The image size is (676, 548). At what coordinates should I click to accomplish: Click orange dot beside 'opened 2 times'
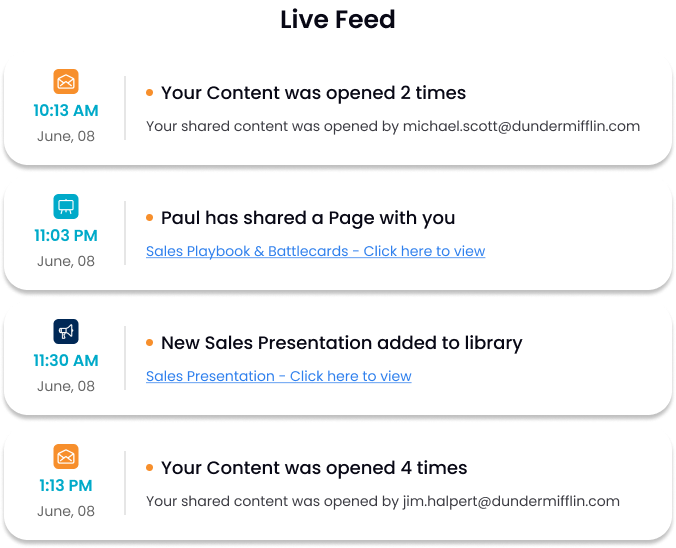point(149,93)
